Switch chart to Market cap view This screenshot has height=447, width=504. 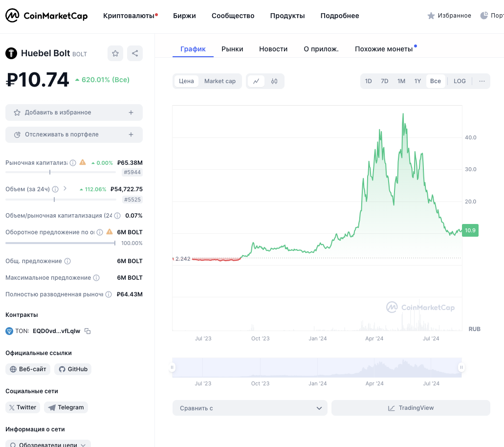tap(219, 81)
